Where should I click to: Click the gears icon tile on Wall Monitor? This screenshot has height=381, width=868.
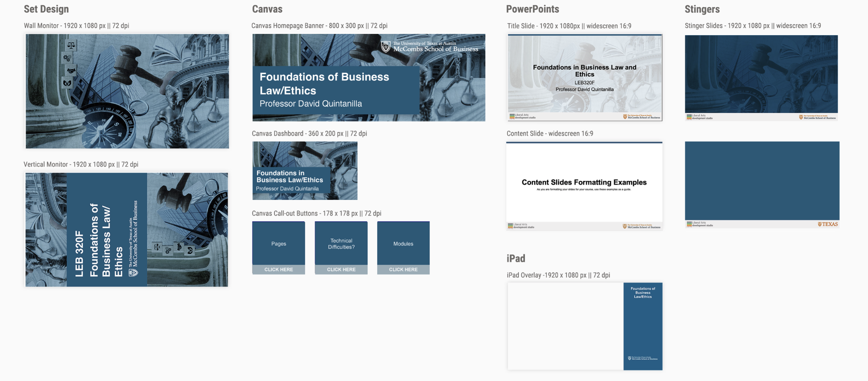coord(67,58)
